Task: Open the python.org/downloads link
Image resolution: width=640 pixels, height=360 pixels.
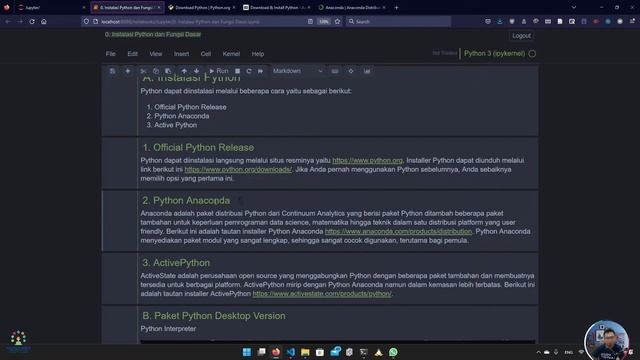Action: [238, 169]
